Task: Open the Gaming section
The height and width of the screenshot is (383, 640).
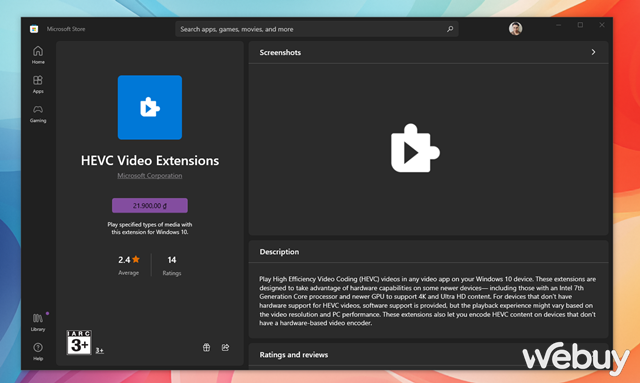Action: coord(38,114)
